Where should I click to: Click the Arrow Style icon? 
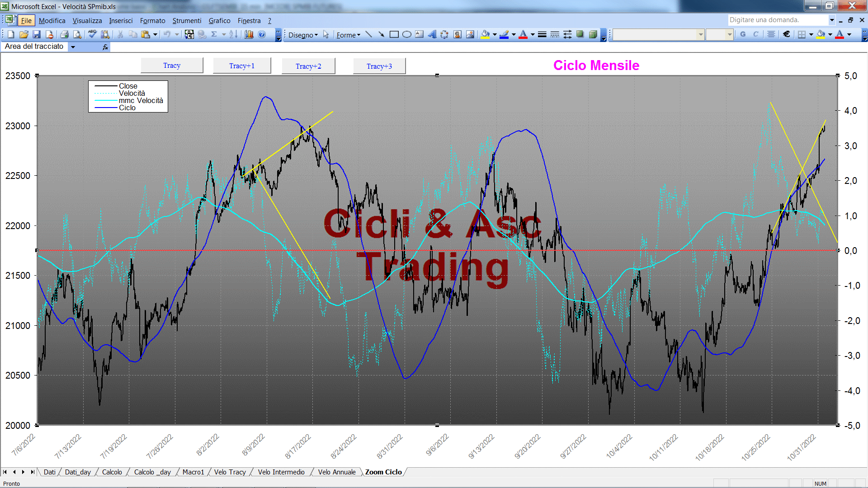tap(567, 34)
